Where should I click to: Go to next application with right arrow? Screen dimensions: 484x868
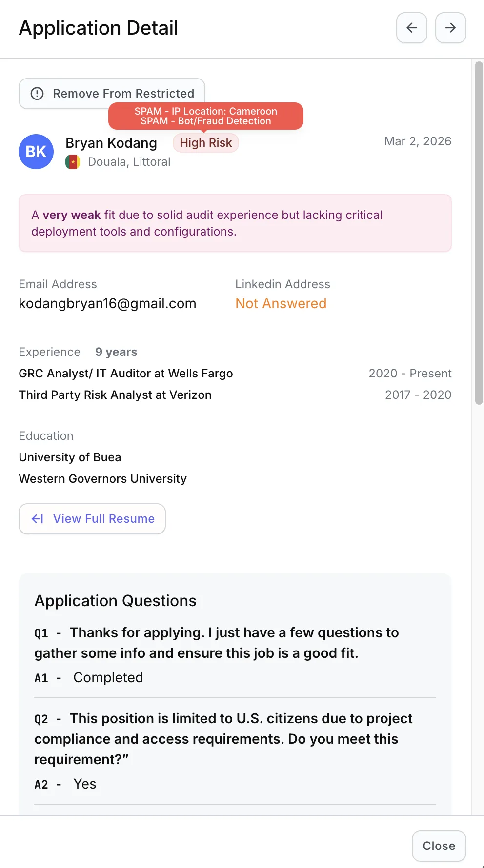[x=450, y=28]
